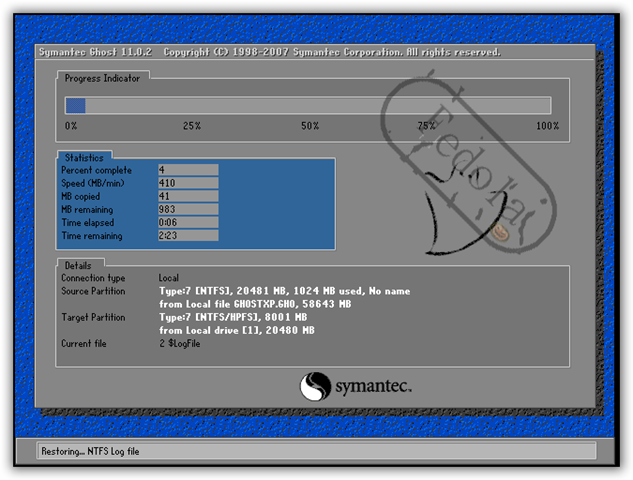Screen dimensions: 633x480
Task: Click the Restoring NTFS Log file status bar
Action: 316,452
